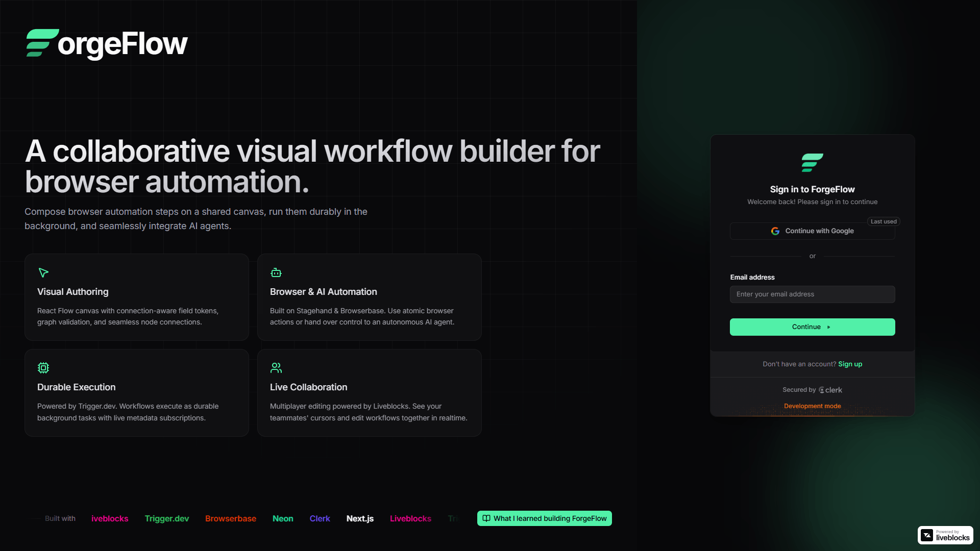The height and width of the screenshot is (551, 980).
Task: Click the Trigger.dev tech label
Action: tap(167, 518)
